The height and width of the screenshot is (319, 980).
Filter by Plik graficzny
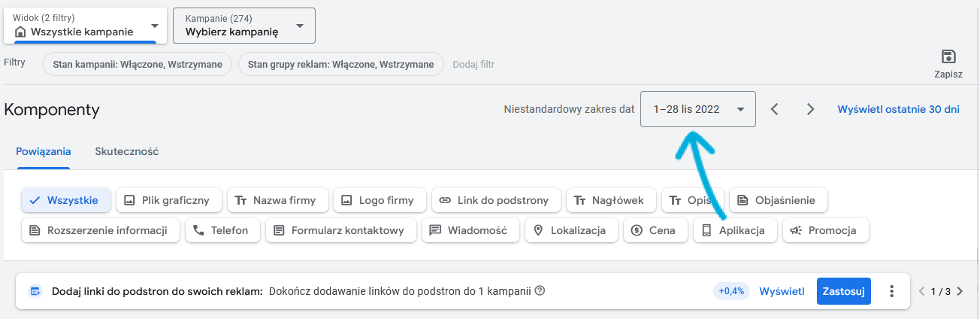pos(169,200)
